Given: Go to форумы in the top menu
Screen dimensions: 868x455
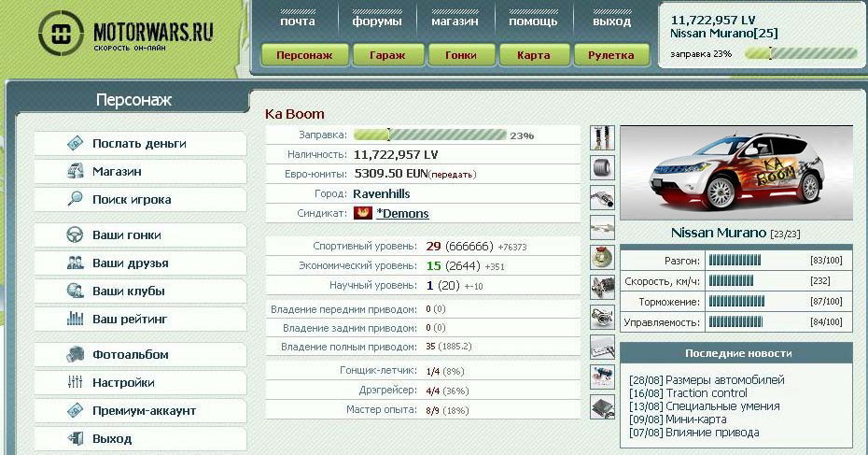Looking at the screenshot, I should click(x=377, y=21).
